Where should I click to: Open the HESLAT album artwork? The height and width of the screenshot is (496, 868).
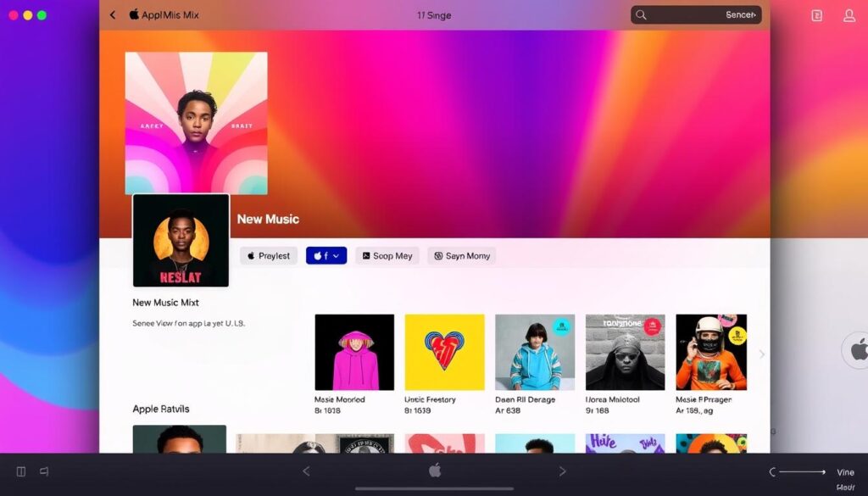point(181,240)
